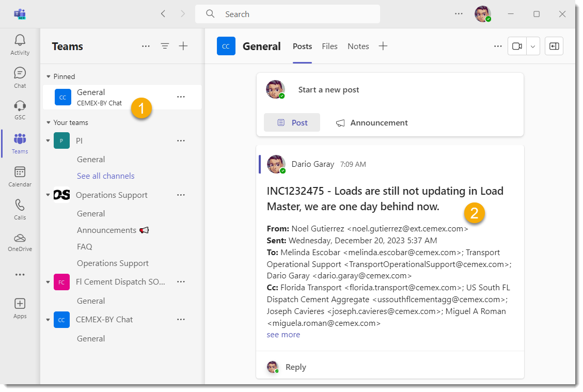Collapse the Operations Support team

pos(49,195)
